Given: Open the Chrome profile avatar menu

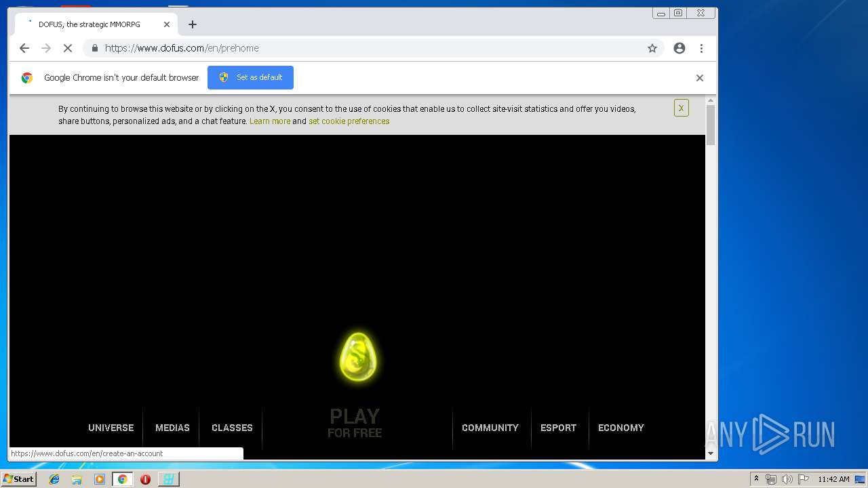Looking at the screenshot, I should click(x=679, y=48).
